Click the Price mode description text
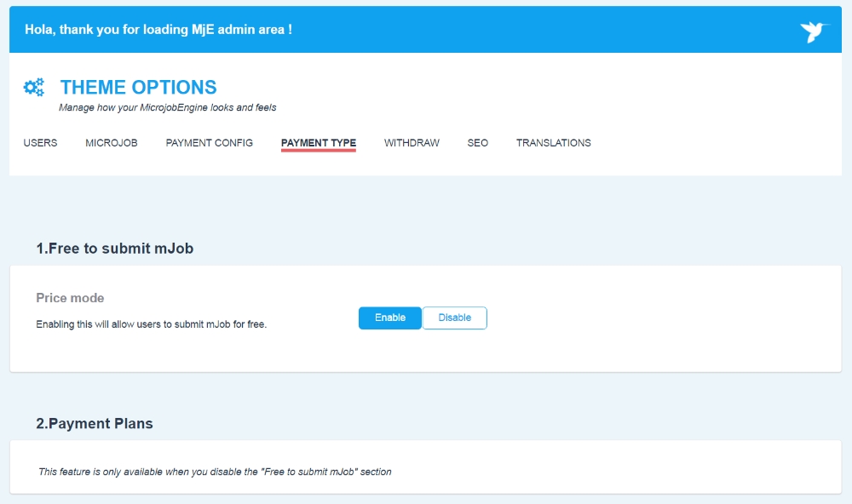Screen dimensions: 852x504 pos(151,324)
